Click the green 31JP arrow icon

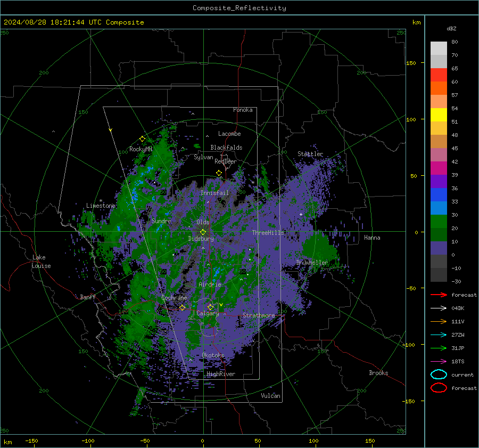(439, 348)
